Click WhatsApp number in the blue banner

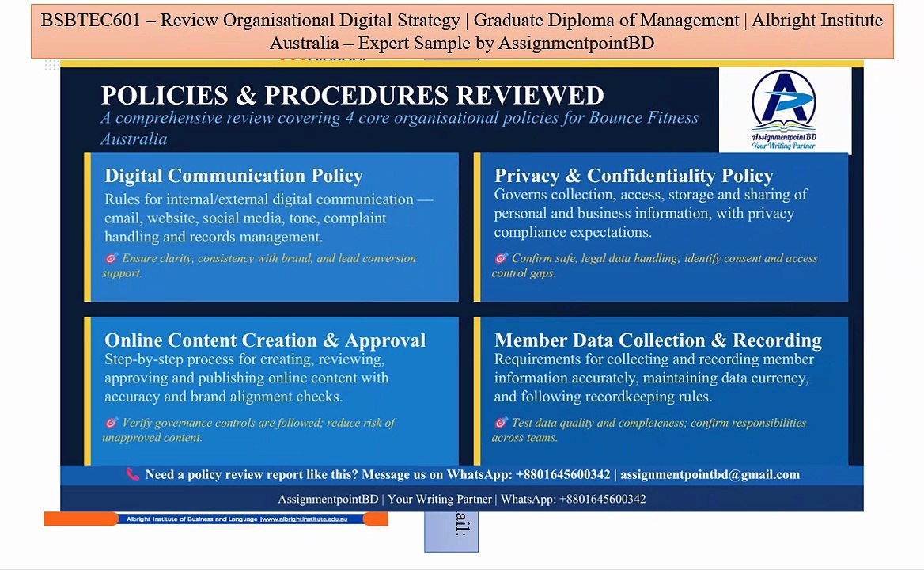pyautogui.click(x=562, y=474)
